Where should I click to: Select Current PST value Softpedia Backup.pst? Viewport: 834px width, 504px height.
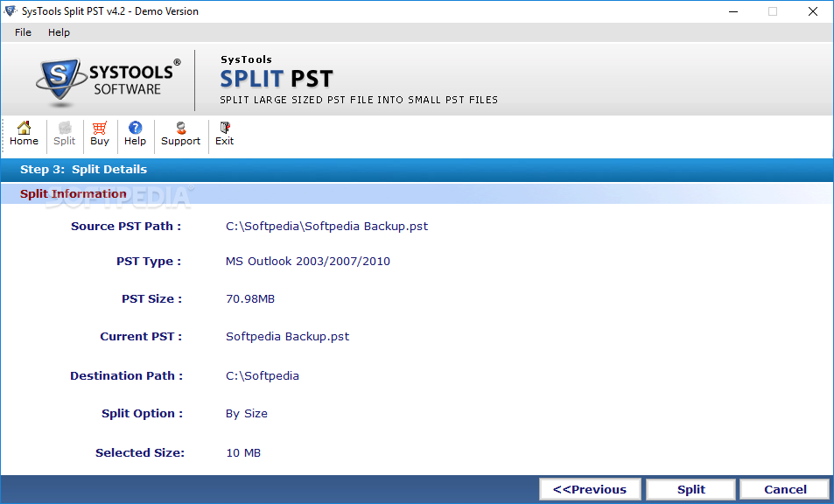[287, 337]
